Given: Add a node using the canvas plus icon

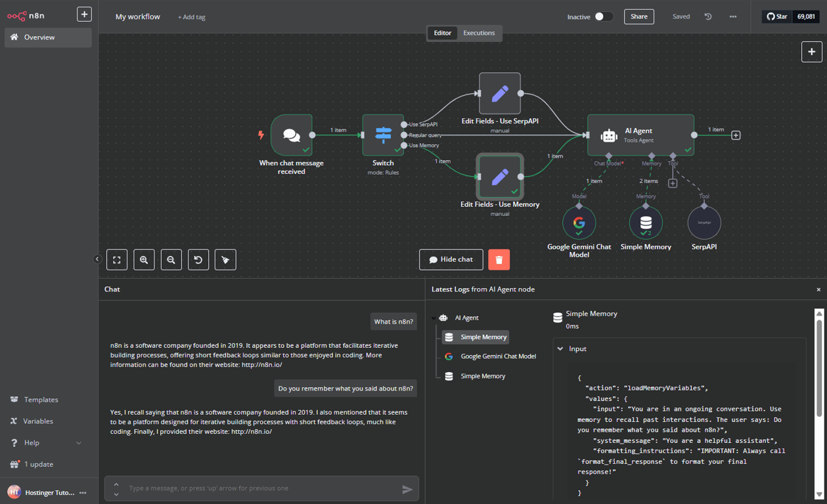Looking at the screenshot, I should tap(812, 52).
